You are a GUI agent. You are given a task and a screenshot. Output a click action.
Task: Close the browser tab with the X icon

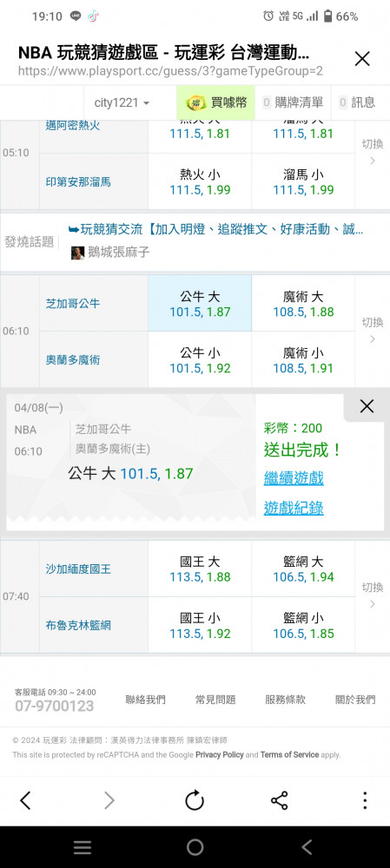[x=362, y=59]
